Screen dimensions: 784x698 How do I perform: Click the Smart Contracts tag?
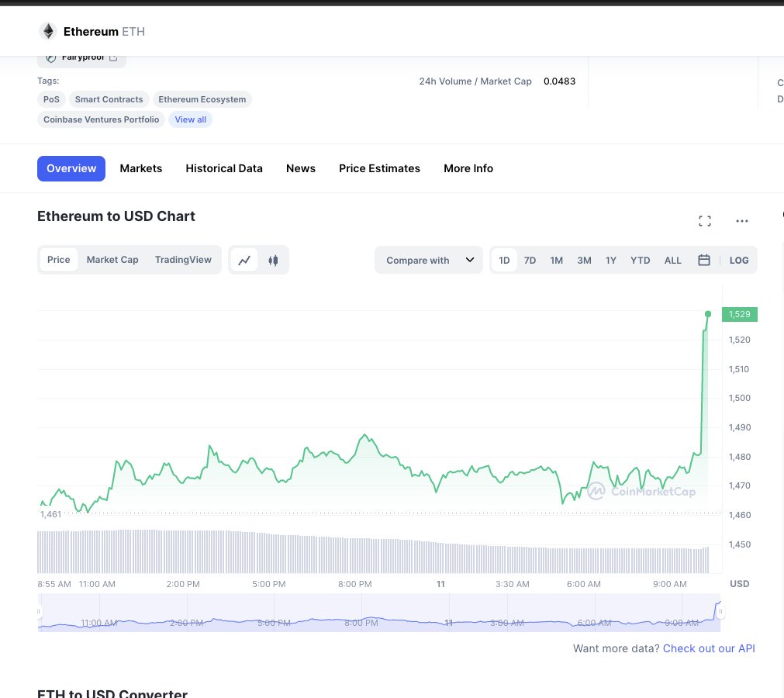point(109,99)
